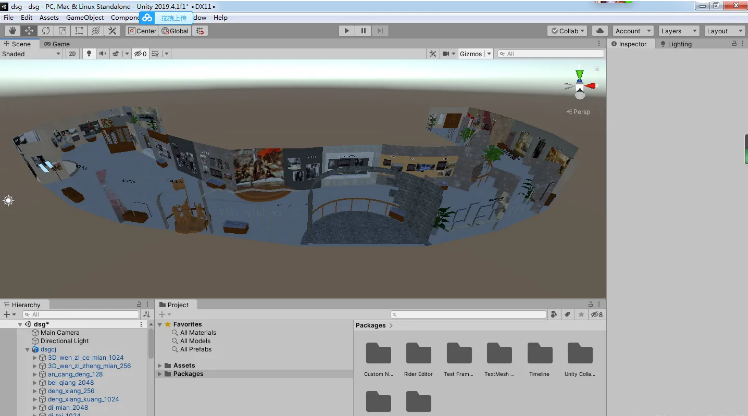Select the Scale tool
This screenshot has width=748, height=416.
point(61,31)
